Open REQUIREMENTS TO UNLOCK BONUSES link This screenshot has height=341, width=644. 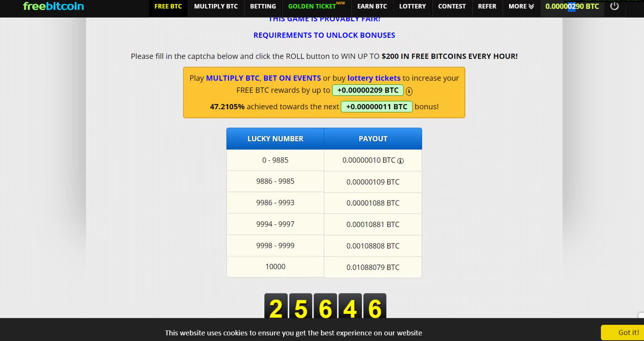tap(324, 35)
